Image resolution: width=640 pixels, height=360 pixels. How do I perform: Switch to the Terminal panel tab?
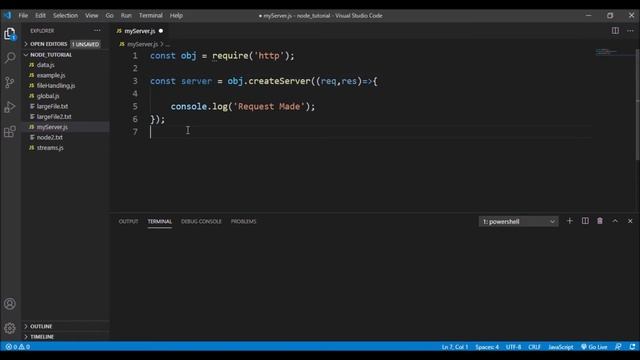click(x=160, y=221)
